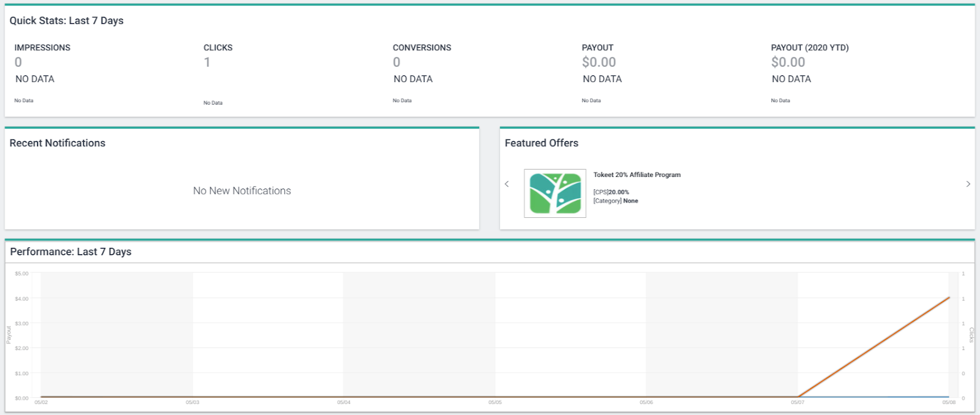The image size is (980, 415).
Task: Click the [CPS] 20.00% offer detail
Action: (611, 192)
